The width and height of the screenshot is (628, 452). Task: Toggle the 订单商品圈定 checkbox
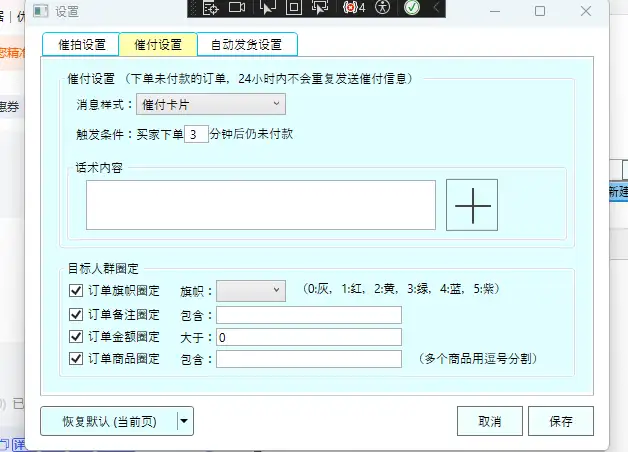[x=75, y=358]
